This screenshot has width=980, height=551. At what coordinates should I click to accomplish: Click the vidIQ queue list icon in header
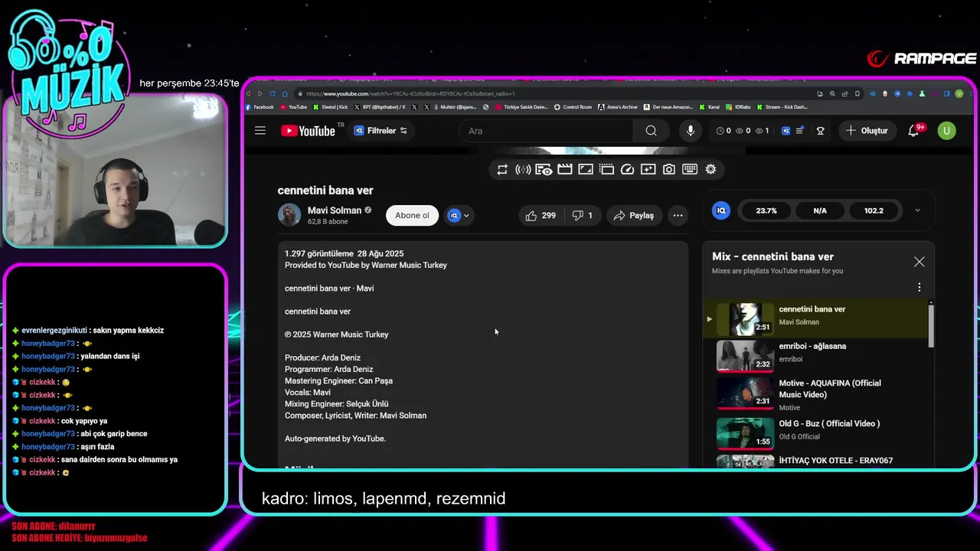pos(800,131)
